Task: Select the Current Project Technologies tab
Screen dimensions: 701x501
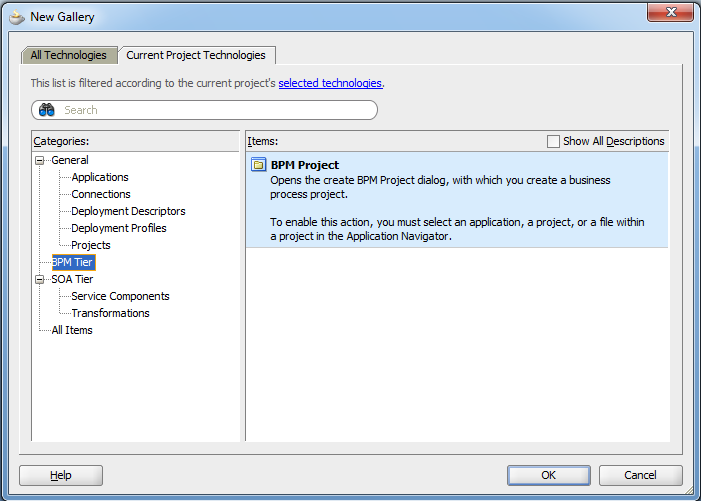Action: point(196,55)
